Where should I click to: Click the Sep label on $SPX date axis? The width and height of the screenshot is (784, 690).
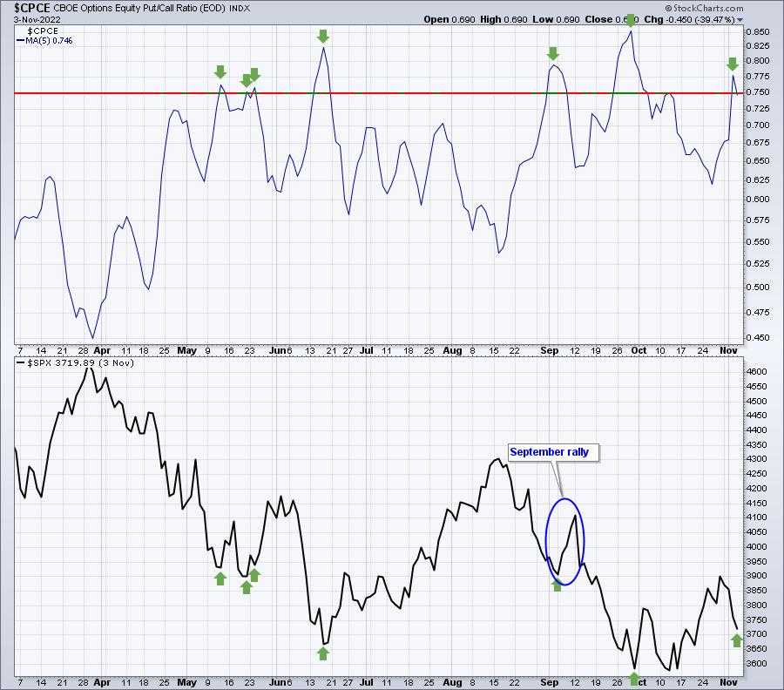coord(549,682)
